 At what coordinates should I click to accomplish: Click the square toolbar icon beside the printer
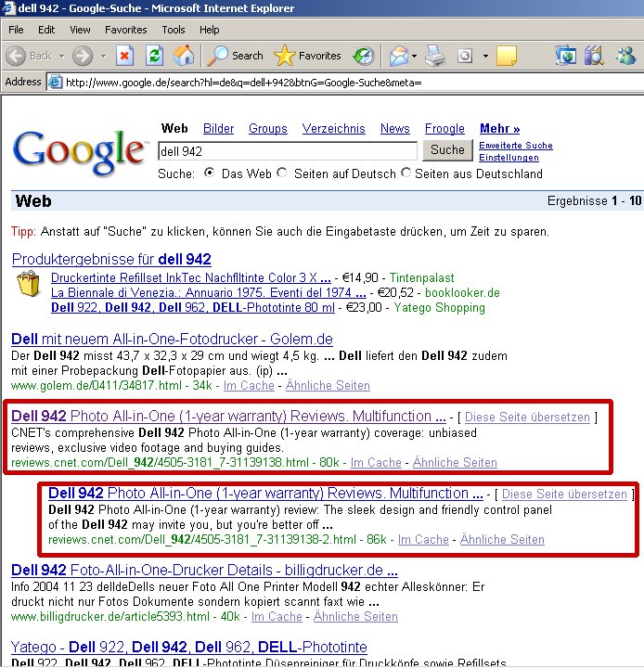(465, 56)
